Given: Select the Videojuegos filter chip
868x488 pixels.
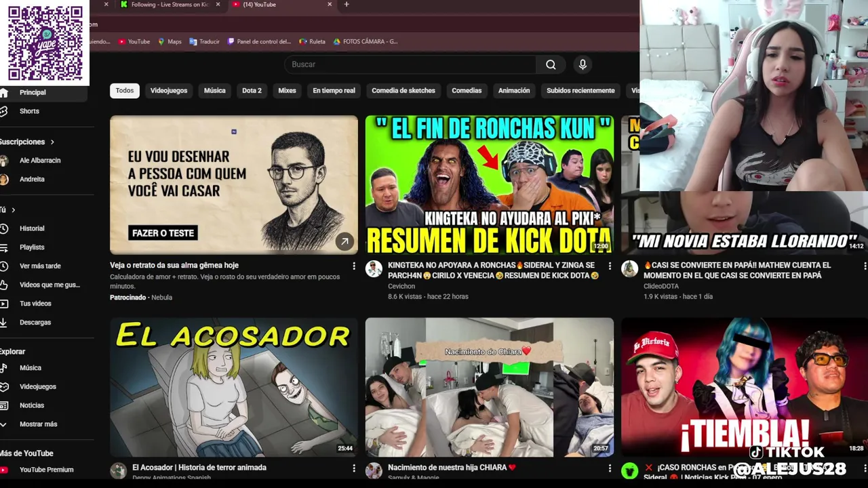Looking at the screenshot, I should (169, 91).
